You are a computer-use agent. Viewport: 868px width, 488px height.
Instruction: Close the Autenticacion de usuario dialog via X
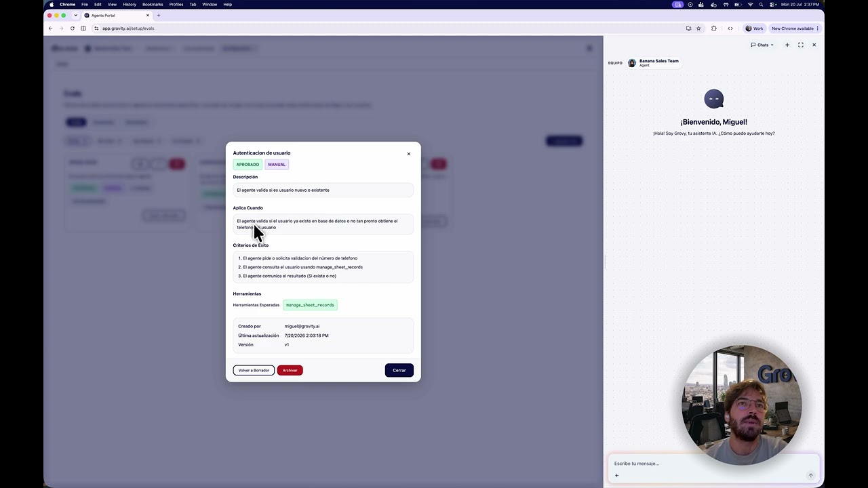point(408,154)
